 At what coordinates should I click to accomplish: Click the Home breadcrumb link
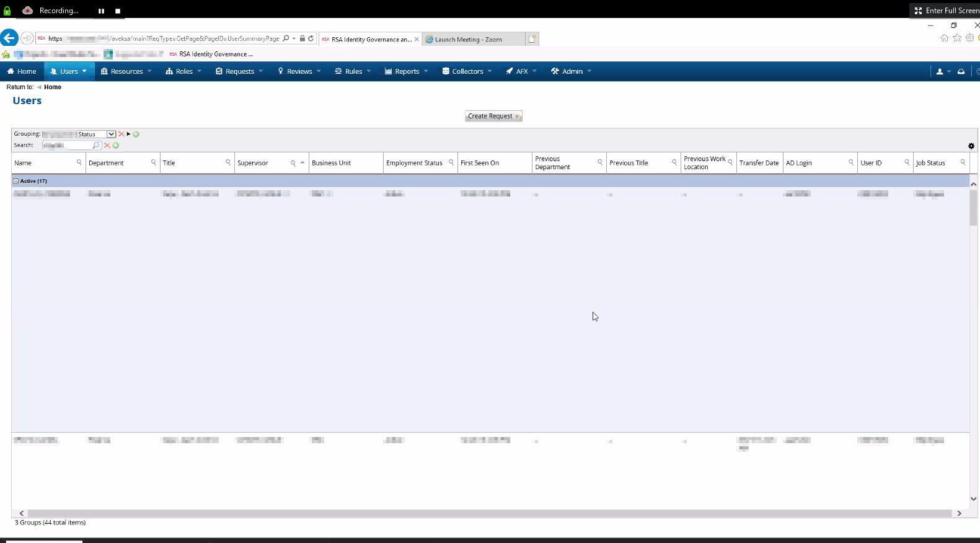click(x=53, y=87)
